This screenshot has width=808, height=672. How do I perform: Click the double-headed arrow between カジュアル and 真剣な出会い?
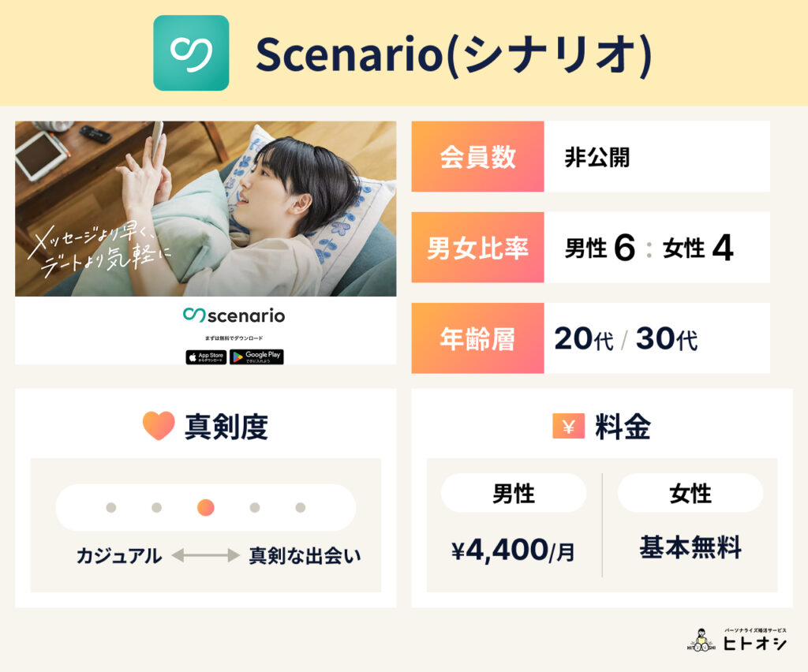(x=205, y=555)
